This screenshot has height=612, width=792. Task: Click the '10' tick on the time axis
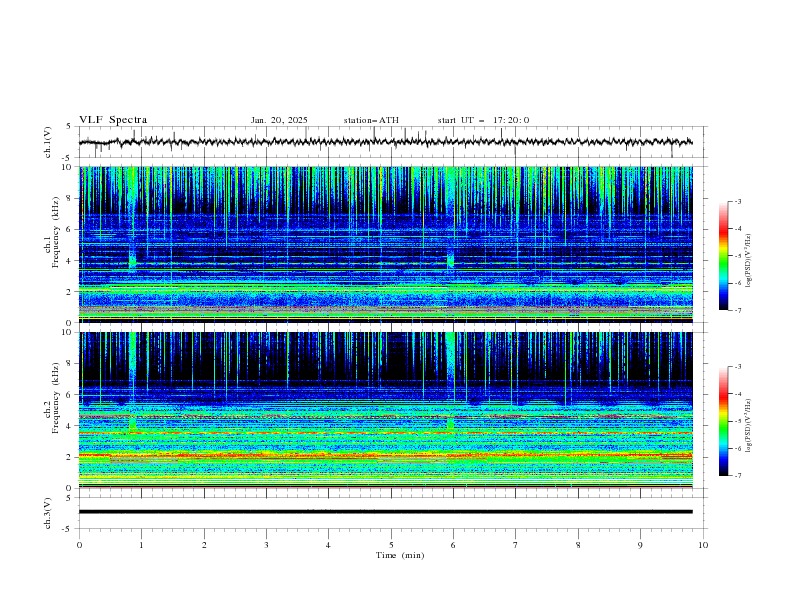[703, 545]
